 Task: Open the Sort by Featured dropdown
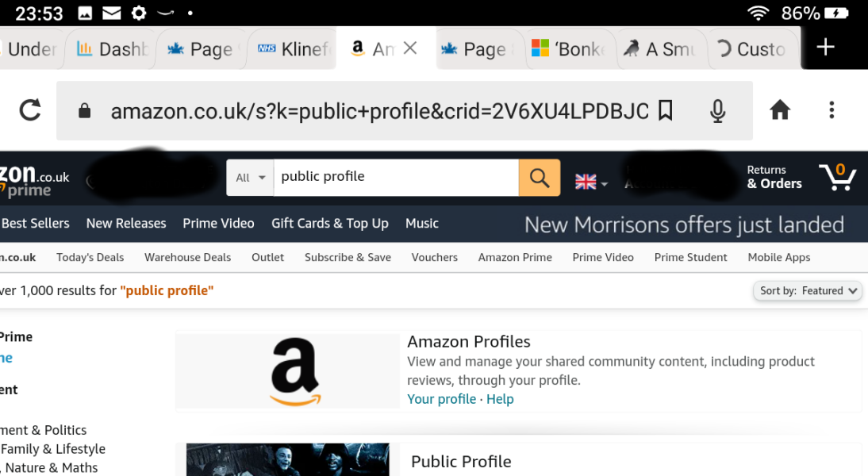[x=808, y=291]
